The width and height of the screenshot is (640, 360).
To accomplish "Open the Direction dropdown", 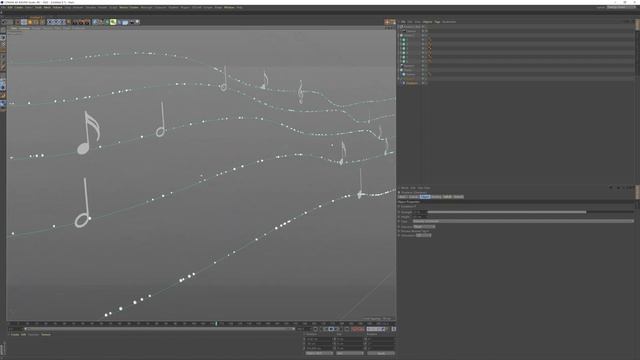I will (x=424, y=236).
